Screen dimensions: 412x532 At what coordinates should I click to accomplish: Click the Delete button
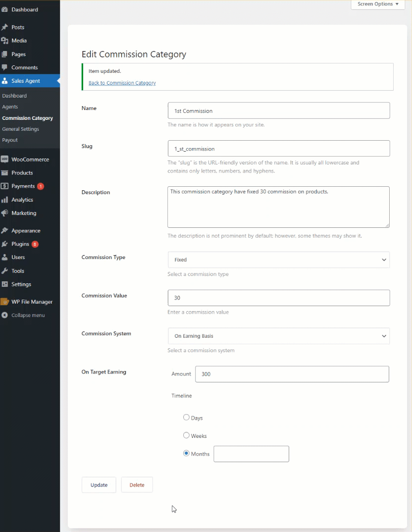point(137,485)
